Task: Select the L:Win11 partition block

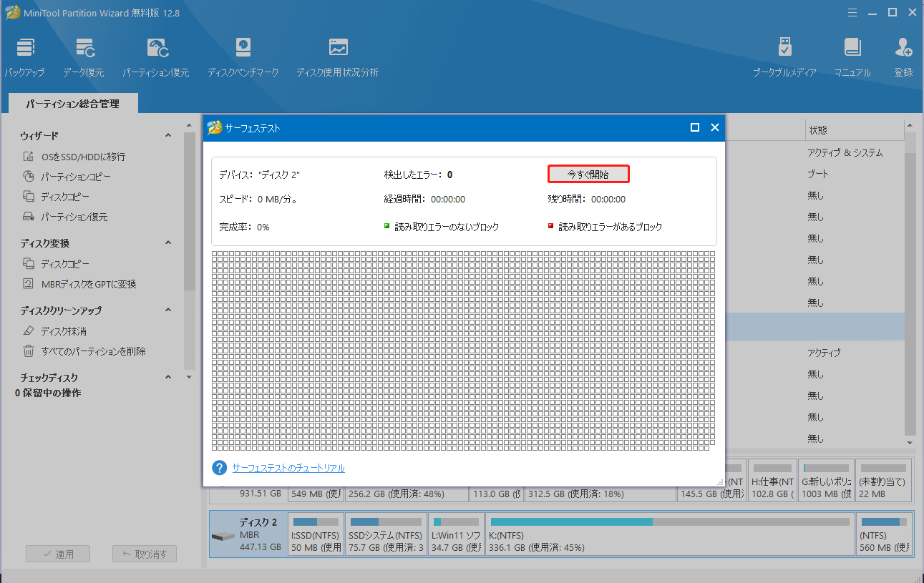Action: tap(456, 534)
